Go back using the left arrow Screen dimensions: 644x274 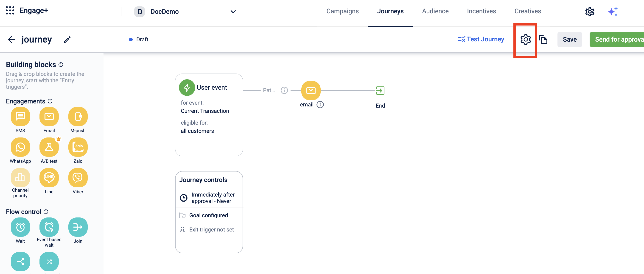[11, 40]
